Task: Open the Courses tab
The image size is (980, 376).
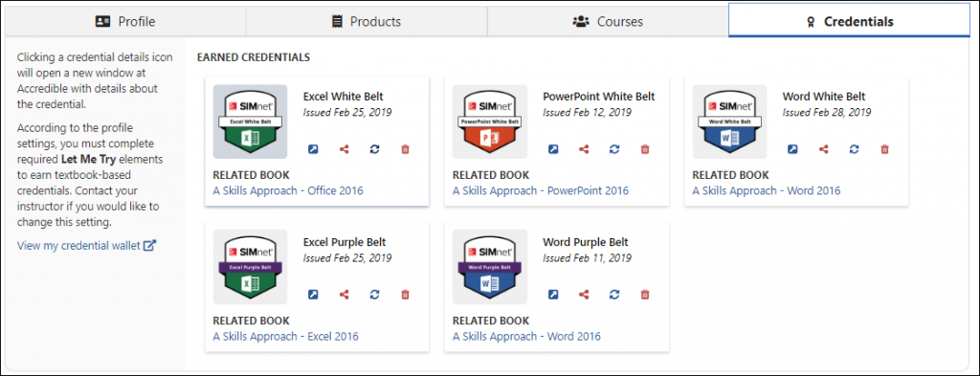Action: click(608, 22)
